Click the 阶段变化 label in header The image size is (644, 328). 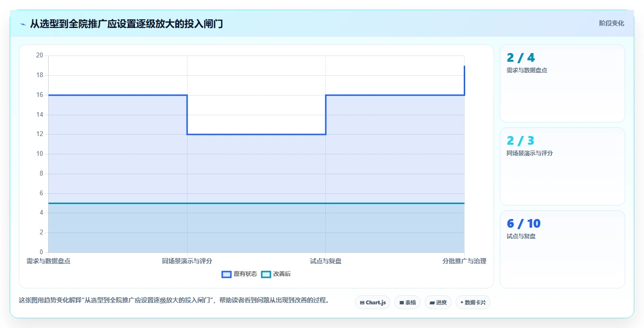tap(611, 23)
